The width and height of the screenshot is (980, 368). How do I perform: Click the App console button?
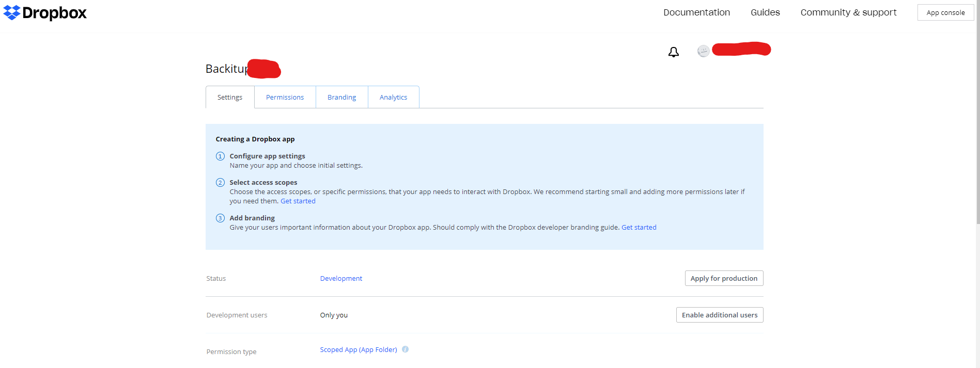point(945,13)
